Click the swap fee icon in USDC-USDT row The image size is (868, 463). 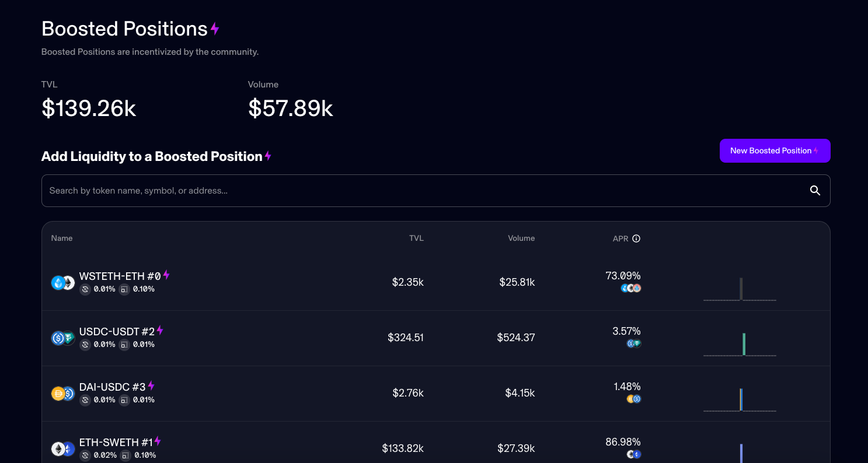85,345
